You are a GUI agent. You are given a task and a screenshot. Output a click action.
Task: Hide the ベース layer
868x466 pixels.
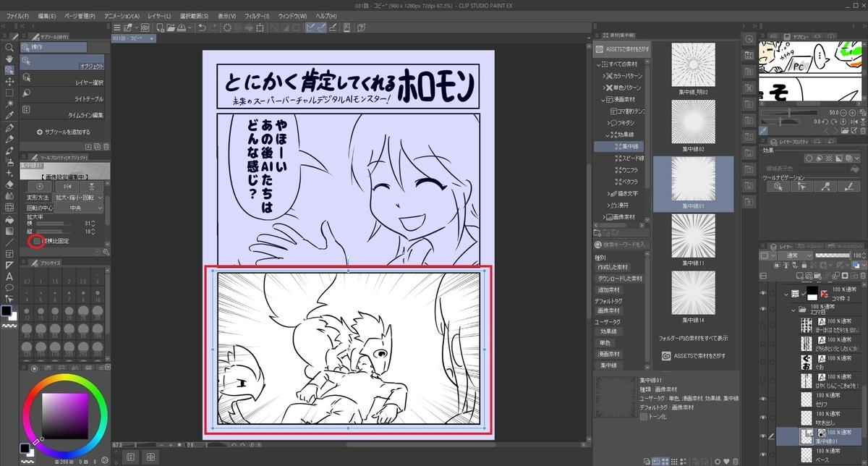click(762, 455)
